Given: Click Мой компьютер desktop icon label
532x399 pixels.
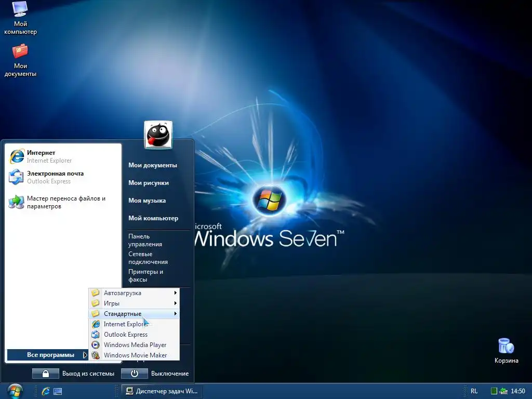Looking at the screenshot, I should click(20, 28).
